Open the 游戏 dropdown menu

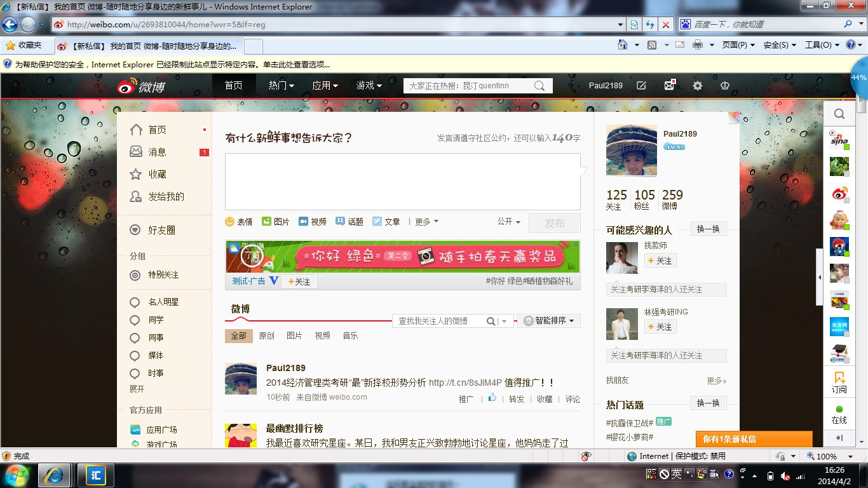pyautogui.click(x=369, y=86)
